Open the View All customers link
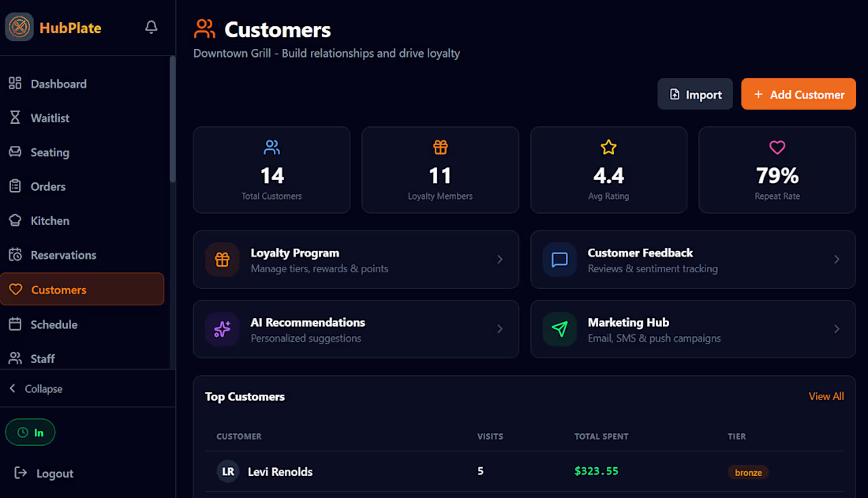The width and height of the screenshot is (868, 498). tap(826, 396)
